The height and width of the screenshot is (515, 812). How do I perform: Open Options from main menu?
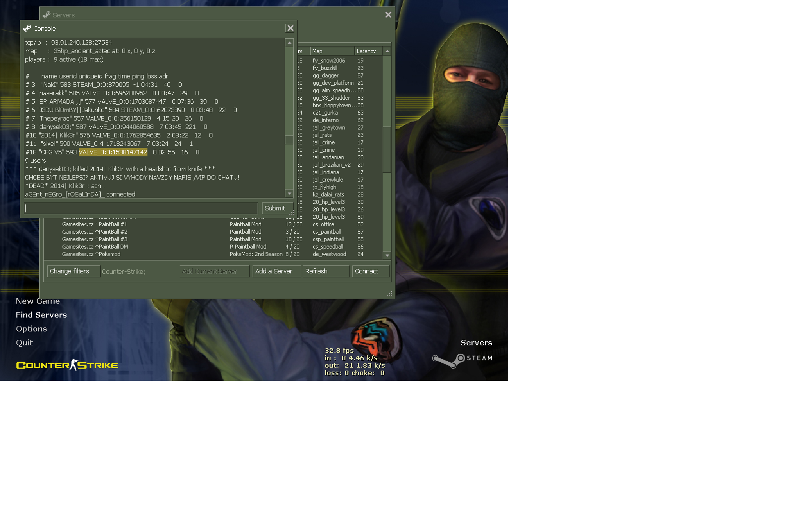click(x=31, y=329)
